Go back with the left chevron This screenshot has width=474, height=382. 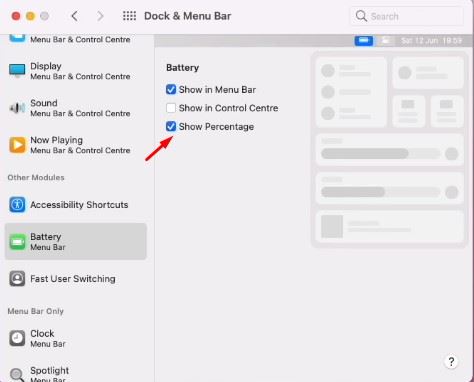75,16
